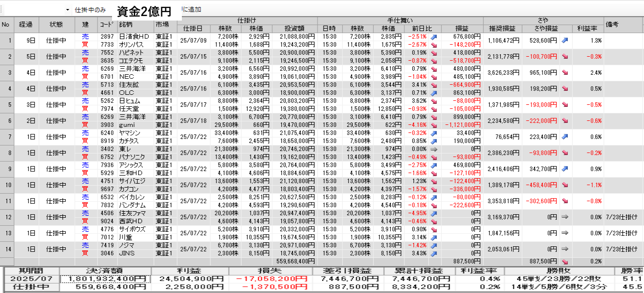The height and width of the screenshot is (293, 644).
Task: Click the blue up arrow in row 1 さや損益
Action: pos(565,41)
